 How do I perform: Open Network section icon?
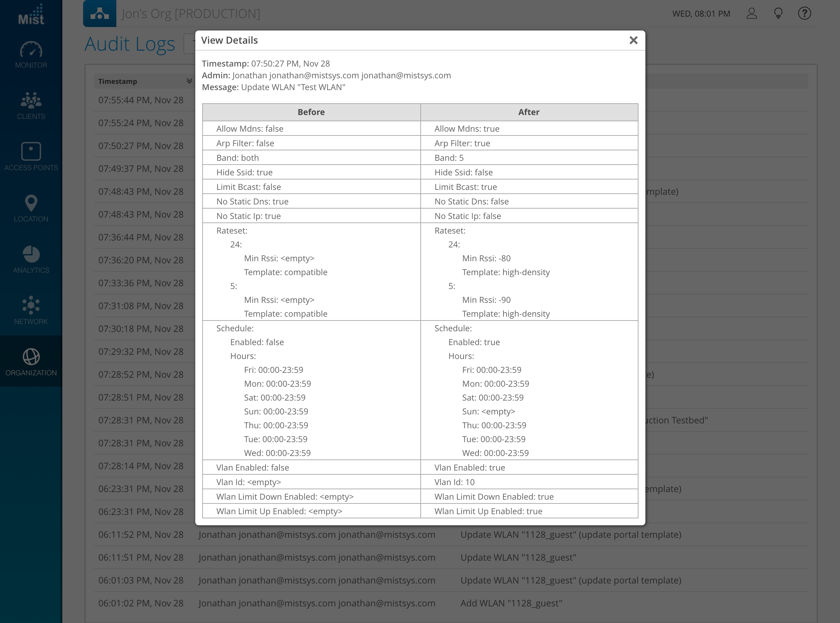pyautogui.click(x=31, y=306)
